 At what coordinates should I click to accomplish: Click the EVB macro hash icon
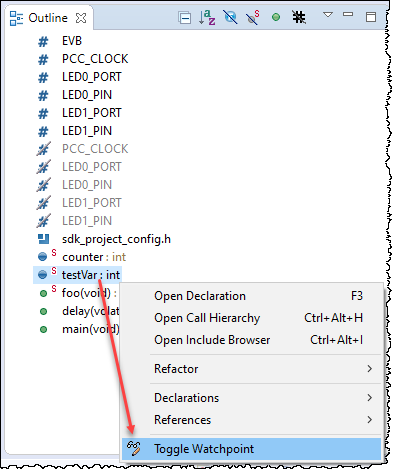43,42
